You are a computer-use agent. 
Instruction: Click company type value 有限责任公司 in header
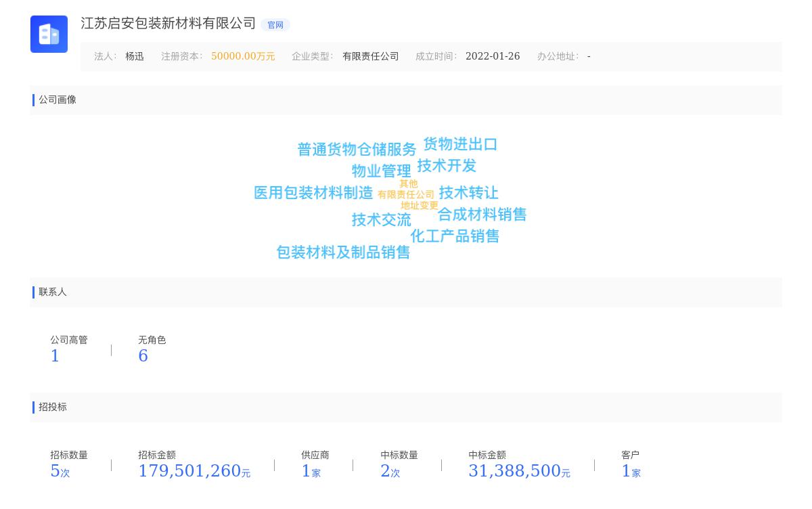tap(371, 56)
